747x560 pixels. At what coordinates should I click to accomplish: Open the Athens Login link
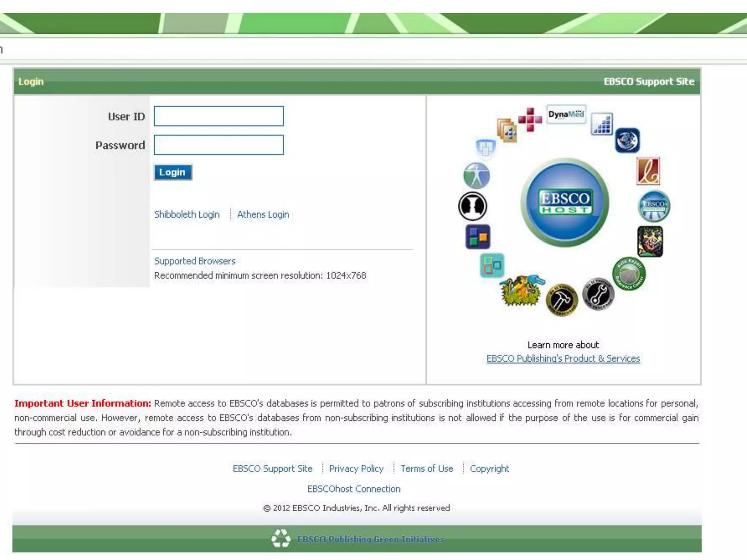pos(263,214)
